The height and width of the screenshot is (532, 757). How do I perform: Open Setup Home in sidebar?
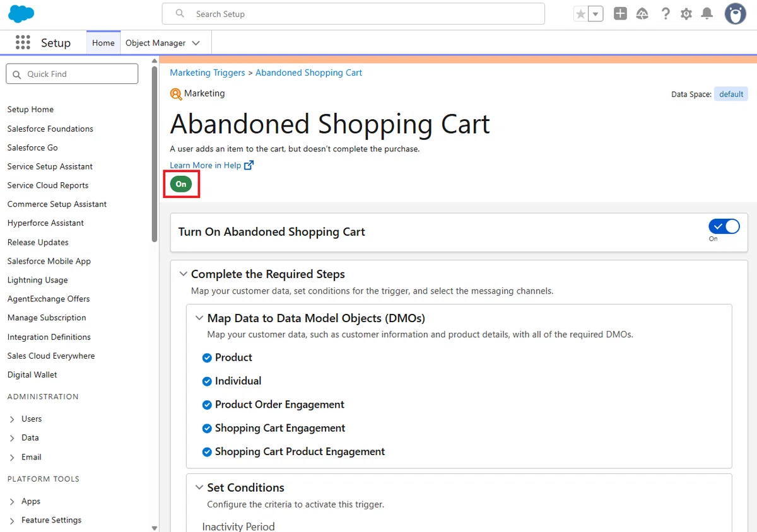click(30, 110)
